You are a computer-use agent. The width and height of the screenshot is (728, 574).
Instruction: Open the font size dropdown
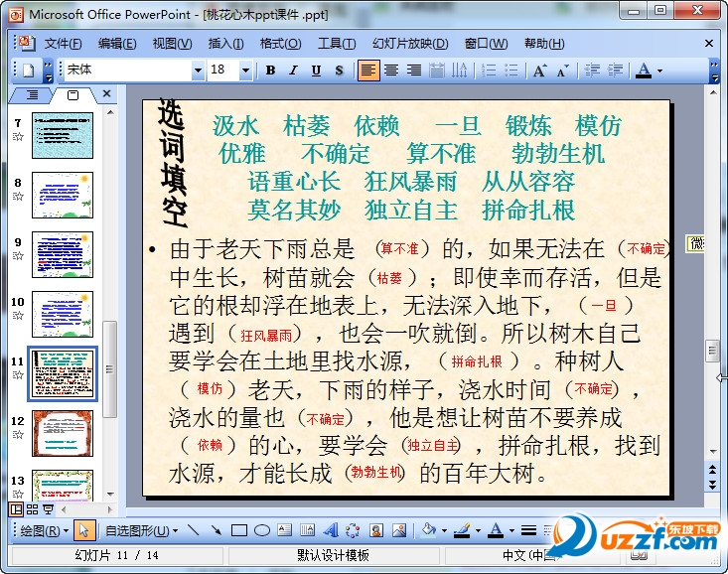(245, 71)
